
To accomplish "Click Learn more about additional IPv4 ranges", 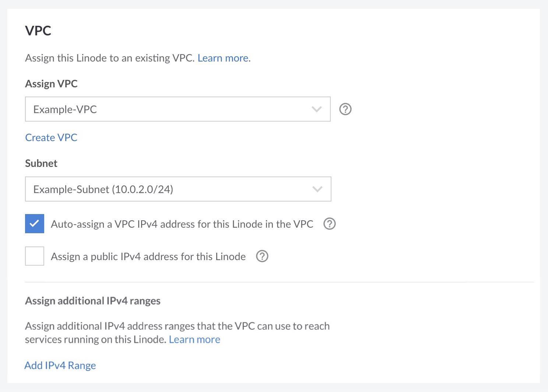I will (194, 339).
